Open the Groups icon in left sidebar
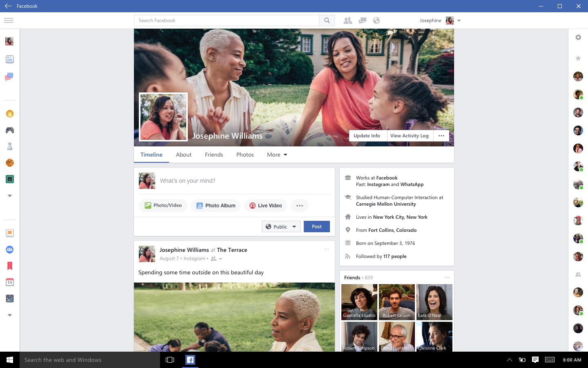Viewport: 588px width, 368px height. (x=10, y=249)
